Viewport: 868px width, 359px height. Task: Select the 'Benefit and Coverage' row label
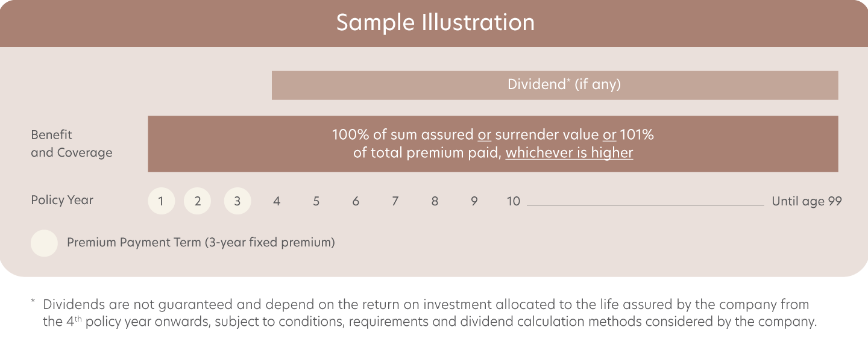coord(71,144)
